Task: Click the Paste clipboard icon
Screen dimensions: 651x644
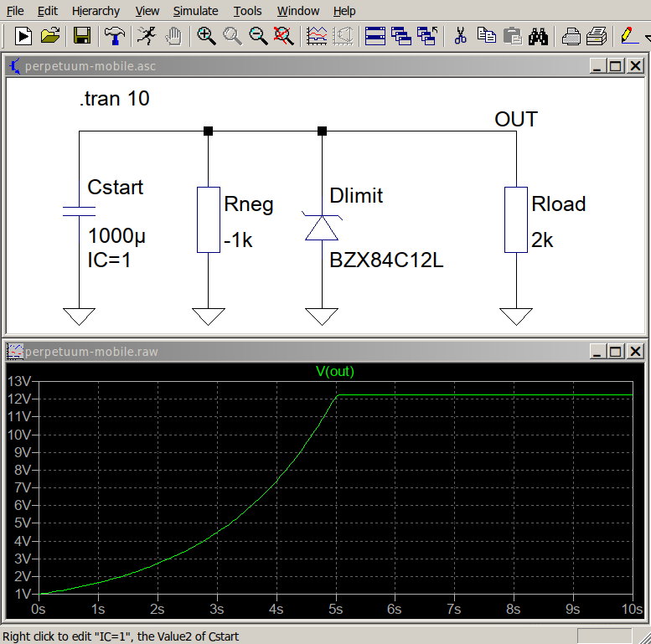Action: pos(512,36)
